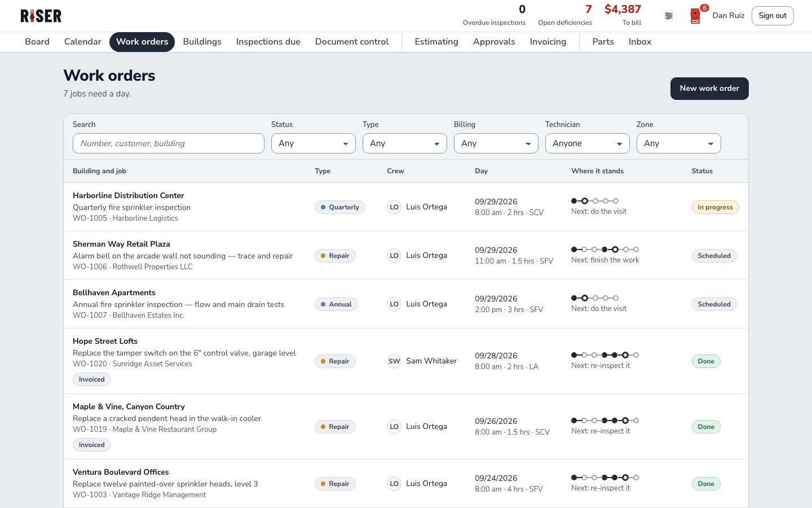Screen dimensions: 812x508
Task: Open the Billing filter dropdown
Action: pyautogui.click(x=496, y=143)
